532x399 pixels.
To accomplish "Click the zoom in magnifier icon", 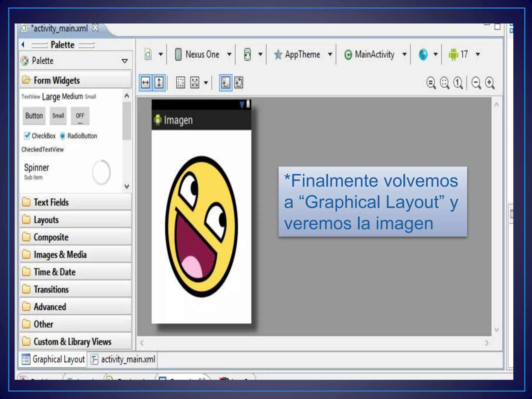I will point(490,83).
